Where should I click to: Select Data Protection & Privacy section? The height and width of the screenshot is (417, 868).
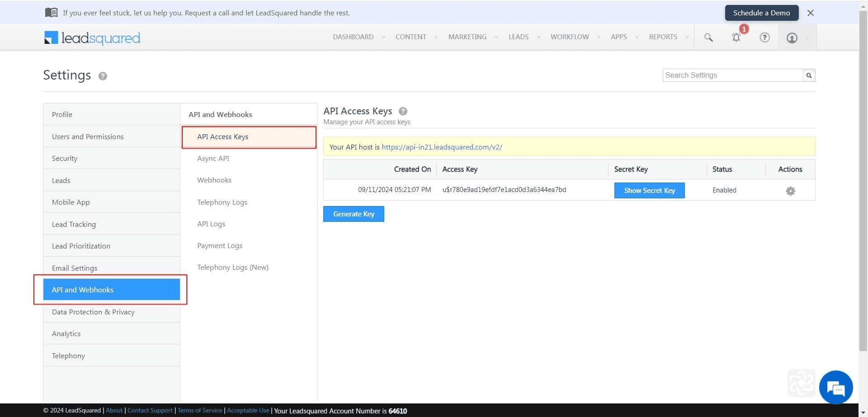[111, 312]
